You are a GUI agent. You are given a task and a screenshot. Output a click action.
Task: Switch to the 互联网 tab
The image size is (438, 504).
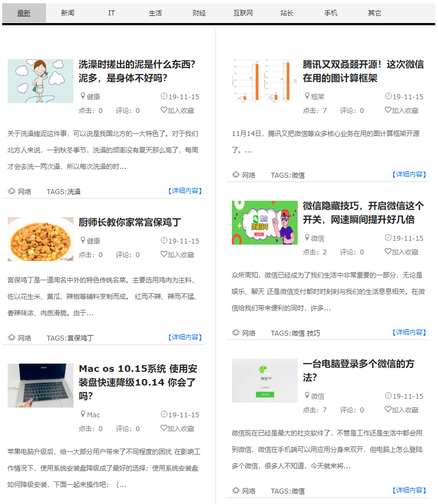point(243,13)
